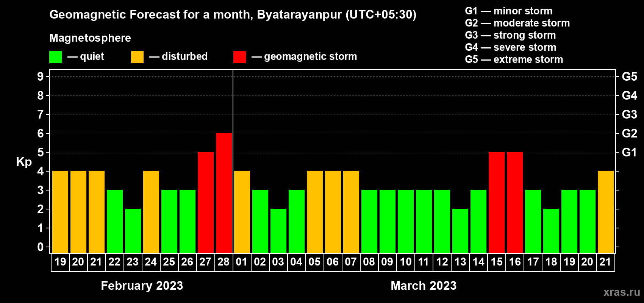Click the Kp axis value 0
Image resolution: width=644 pixels, height=303 pixels.
click(41, 247)
